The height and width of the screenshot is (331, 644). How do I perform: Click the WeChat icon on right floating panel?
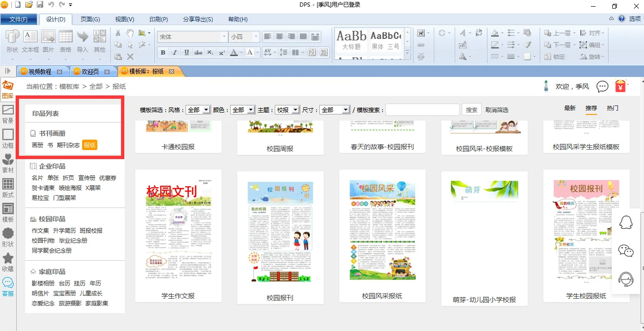(x=626, y=251)
